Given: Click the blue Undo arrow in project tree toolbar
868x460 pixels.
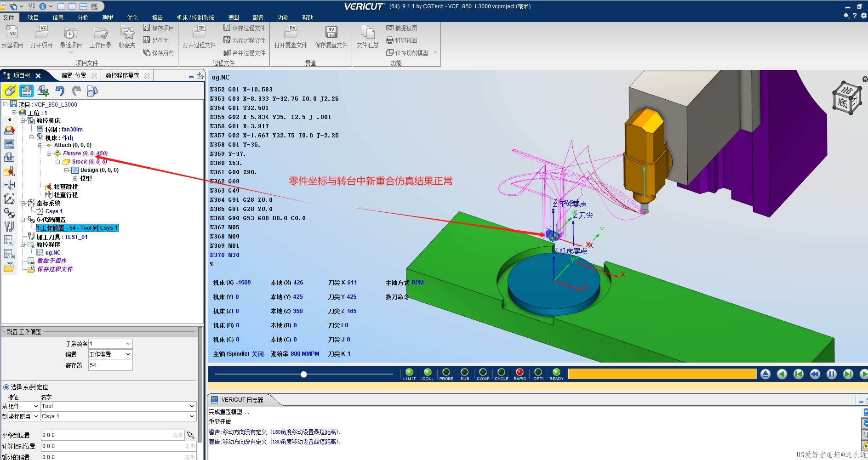Looking at the screenshot, I should [x=60, y=91].
